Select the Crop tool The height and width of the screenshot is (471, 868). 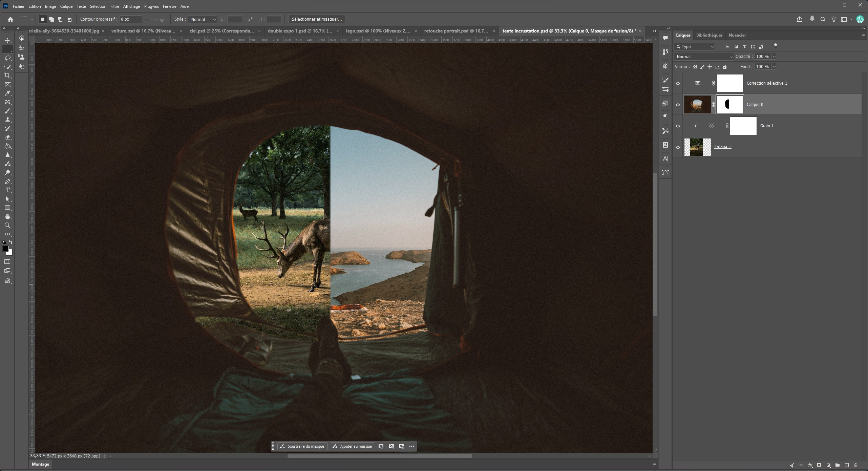7,76
